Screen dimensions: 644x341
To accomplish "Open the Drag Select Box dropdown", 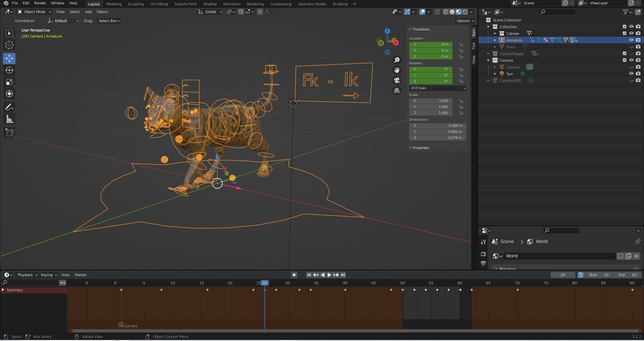I will (x=109, y=21).
